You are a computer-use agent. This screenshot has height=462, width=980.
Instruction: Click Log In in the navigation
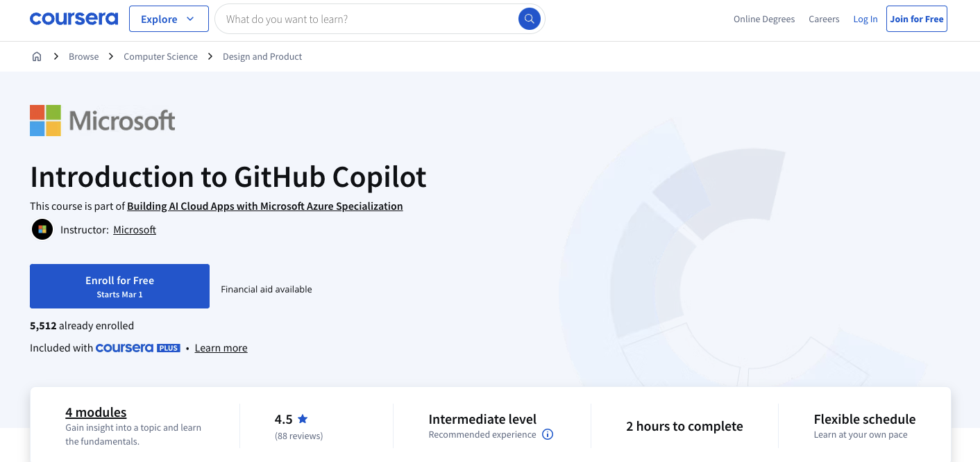click(865, 19)
